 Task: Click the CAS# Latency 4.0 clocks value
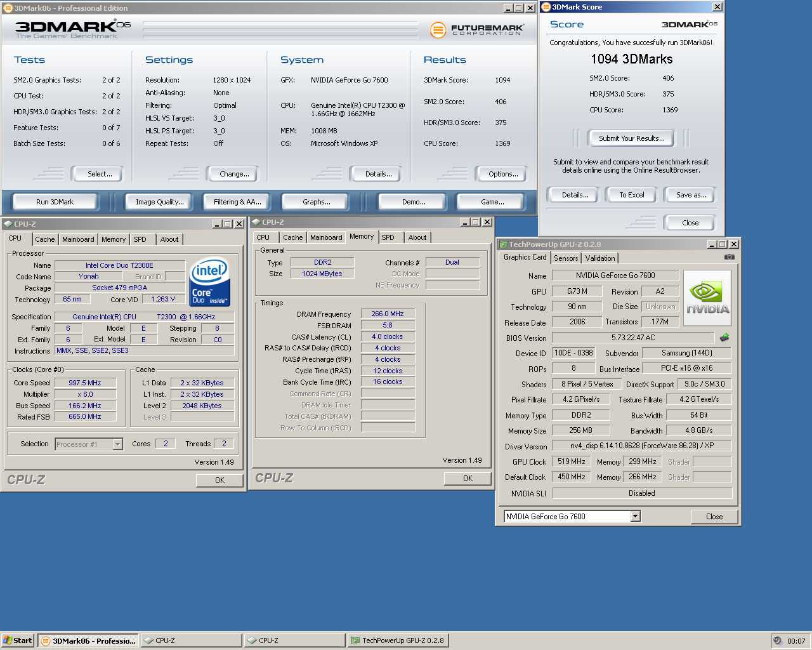388,337
